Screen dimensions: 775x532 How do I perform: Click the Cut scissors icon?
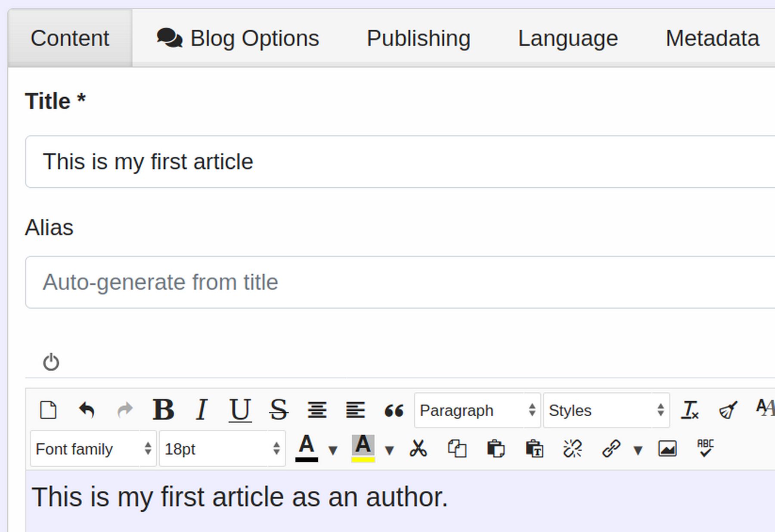[418, 448]
